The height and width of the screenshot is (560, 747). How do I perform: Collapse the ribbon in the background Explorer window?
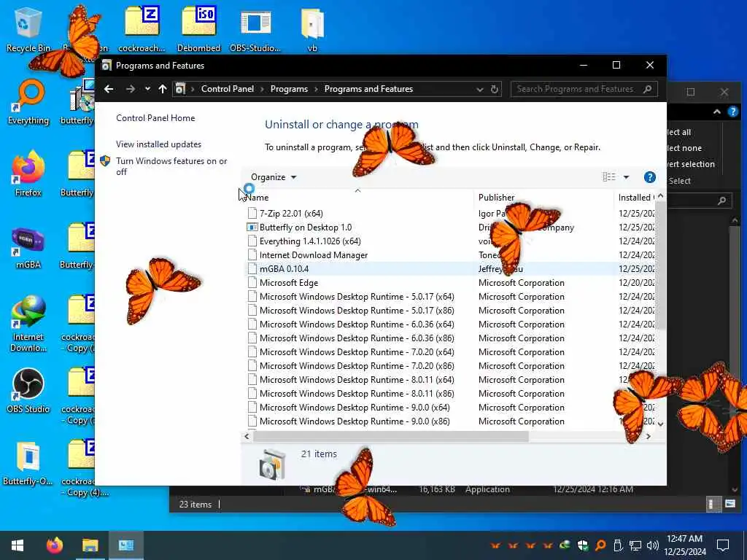tap(717, 112)
